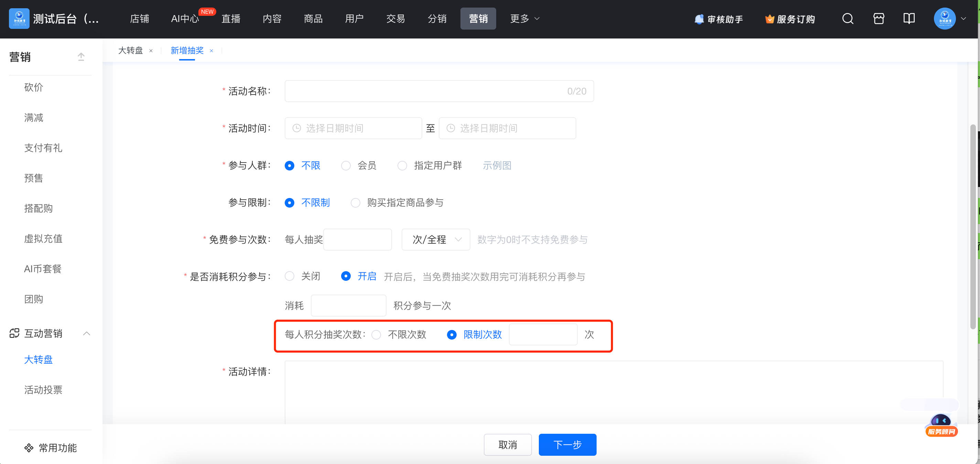This screenshot has height=464, width=980.
Task: Go to 活动投票 in sidebar
Action: [43, 390]
